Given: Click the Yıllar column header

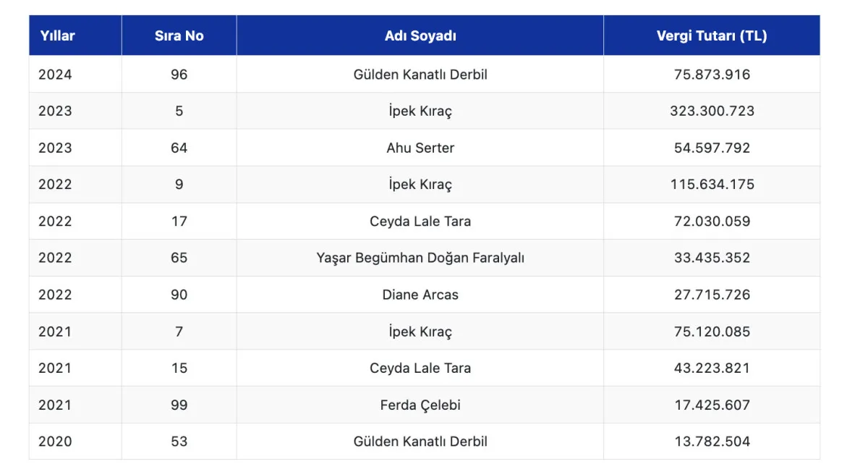Looking at the screenshot, I should (x=58, y=35).
